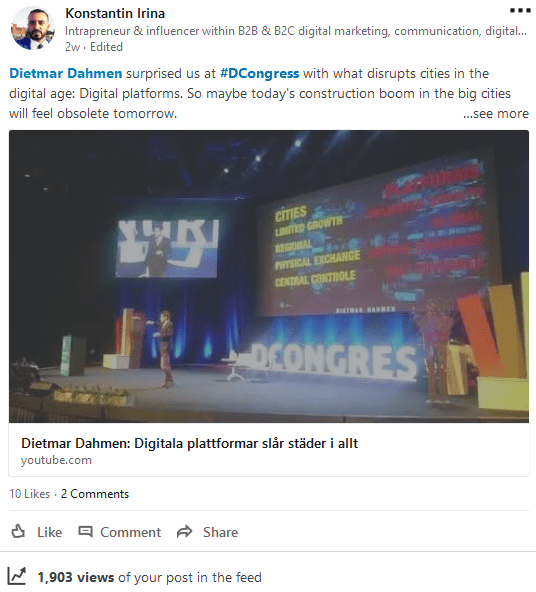Click the post views analytics chart icon
Viewport: 536px width, 592px height.
pos(17,576)
